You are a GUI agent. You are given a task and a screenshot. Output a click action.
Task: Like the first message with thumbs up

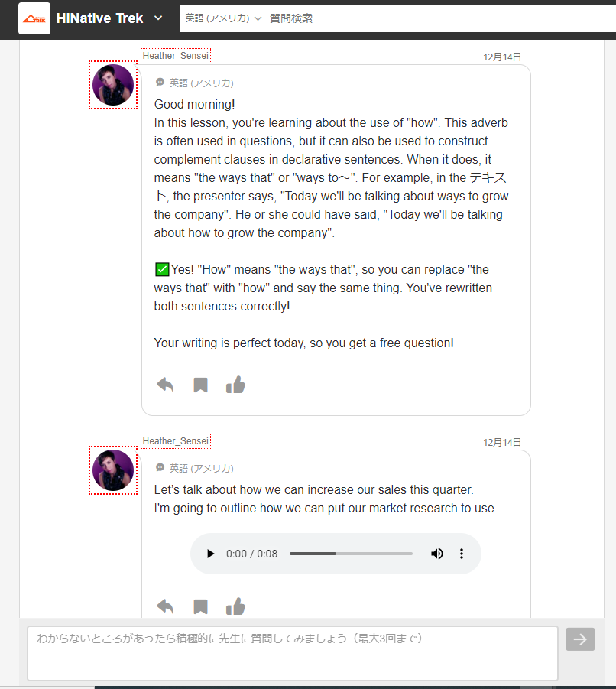pos(235,385)
